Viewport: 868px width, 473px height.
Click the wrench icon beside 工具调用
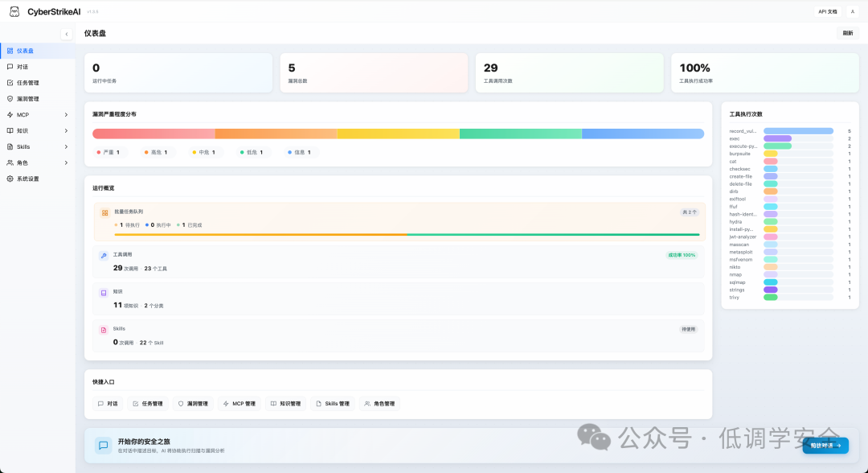[104, 256]
